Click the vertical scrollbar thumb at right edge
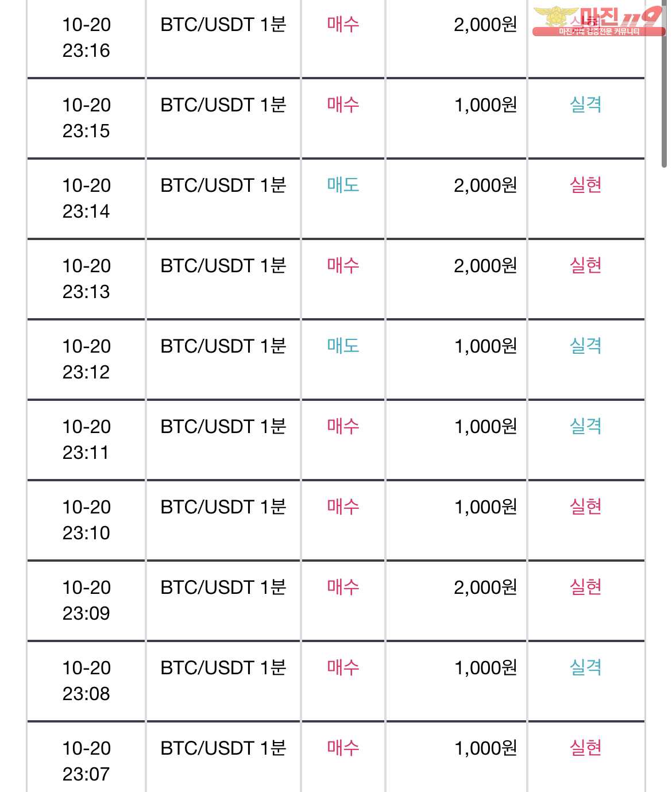The width and height of the screenshot is (672, 792). pos(665,83)
